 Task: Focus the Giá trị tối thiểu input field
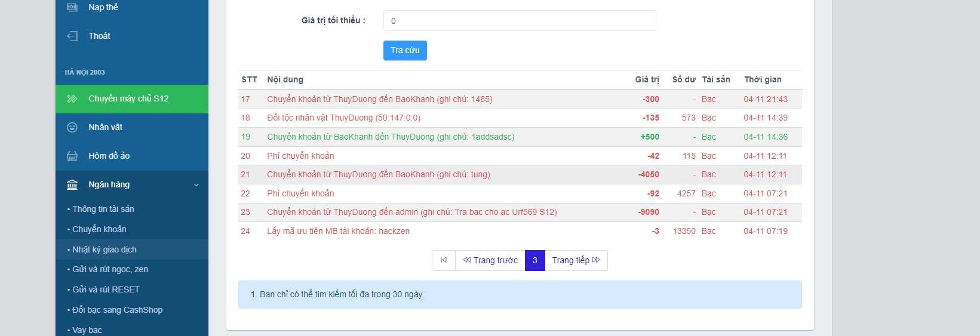(519, 21)
